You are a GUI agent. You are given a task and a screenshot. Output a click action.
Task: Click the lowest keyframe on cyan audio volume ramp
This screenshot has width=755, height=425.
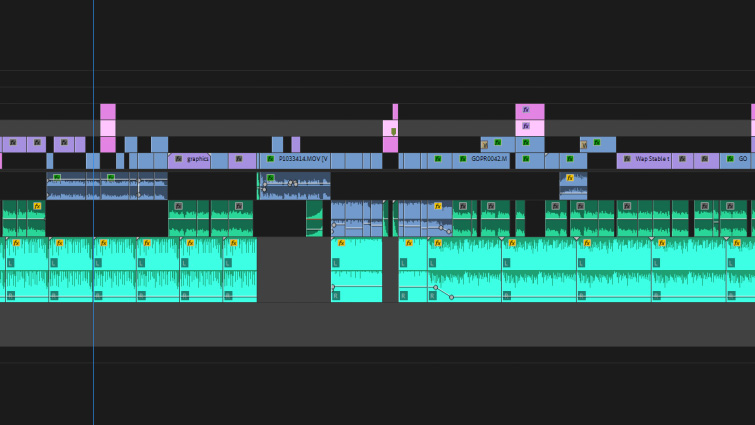tap(451, 297)
